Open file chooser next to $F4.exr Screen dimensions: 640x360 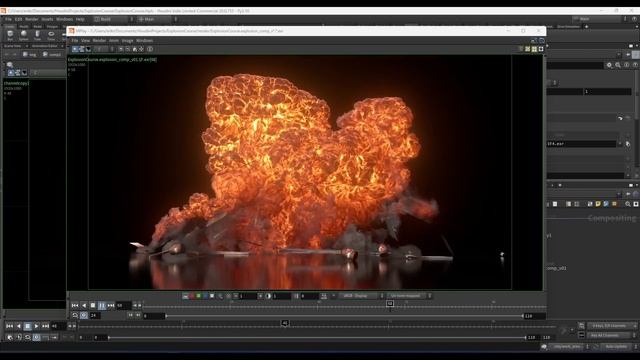628,144
